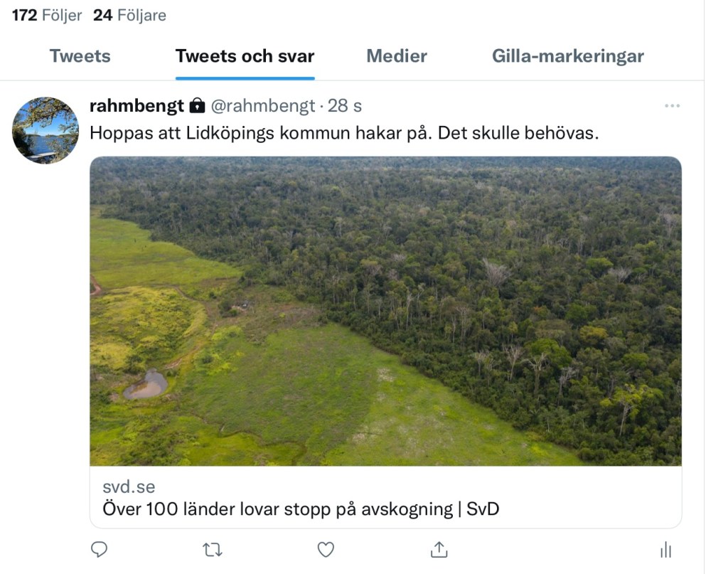Image resolution: width=728 pixels, height=574 pixels.
Task: Open tweet via the 28 s timestamp
Action: pyautogui.click(x=345, y=106)
